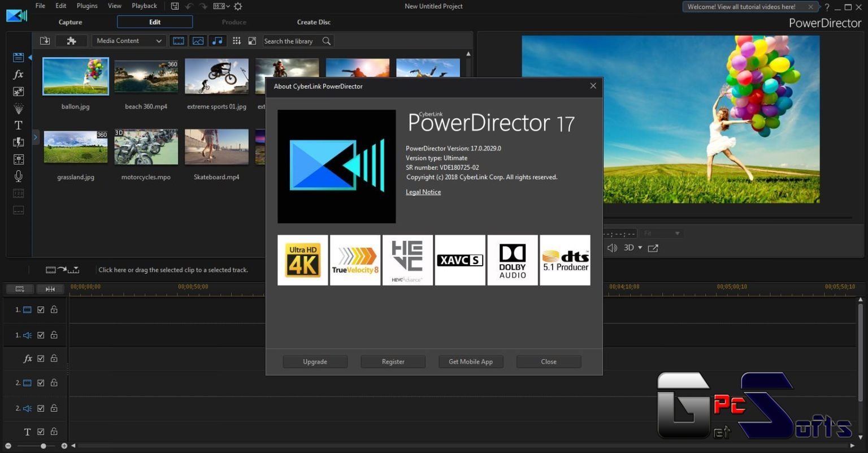The height and width of the screenshot is (453, 868).
Task: Click the help question mark icon
Action: pyautogui.click(x=827, y=7)
